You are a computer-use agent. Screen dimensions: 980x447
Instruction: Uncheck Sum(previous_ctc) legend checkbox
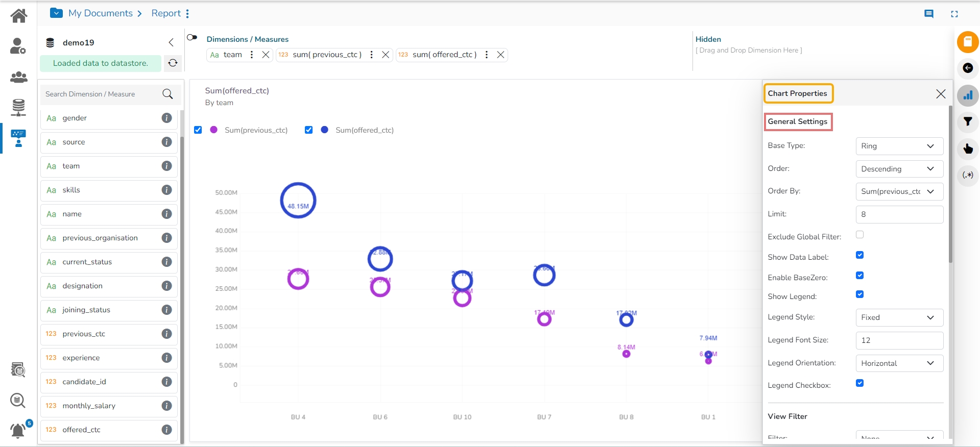[198, 130]
